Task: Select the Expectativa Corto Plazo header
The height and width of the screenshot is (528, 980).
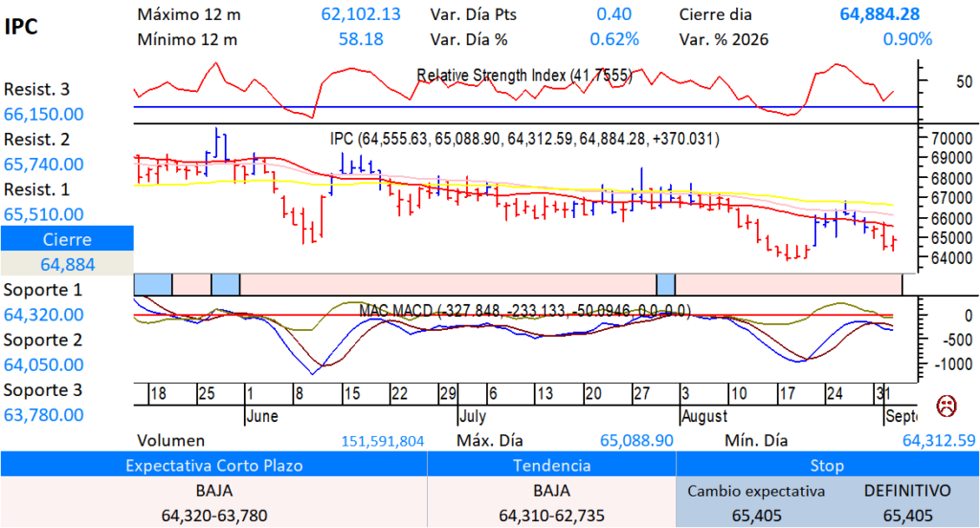Action: tap(213, 465)
